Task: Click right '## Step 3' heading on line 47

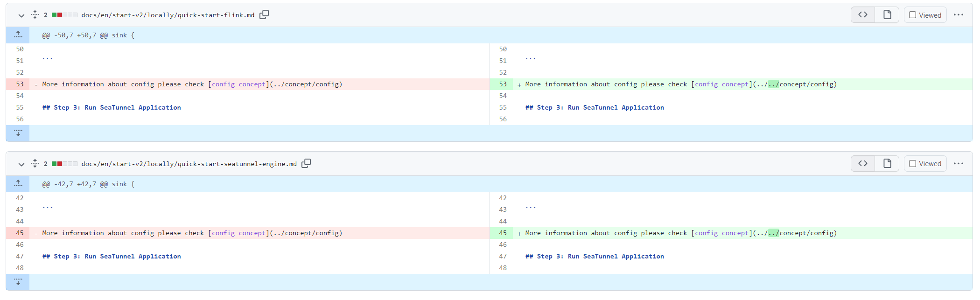Action: (x=595, y=256)
